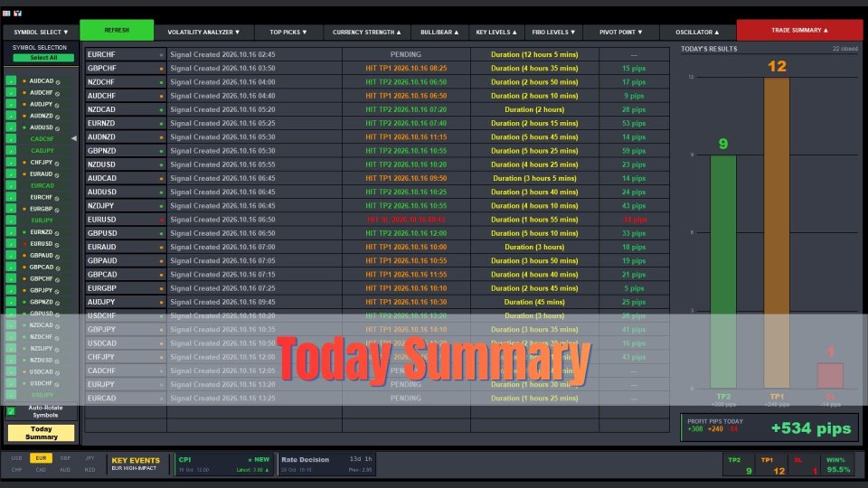Click the clock icon beside AUDCAD
This screenshot has height=488, width=868.
(58, 82)
